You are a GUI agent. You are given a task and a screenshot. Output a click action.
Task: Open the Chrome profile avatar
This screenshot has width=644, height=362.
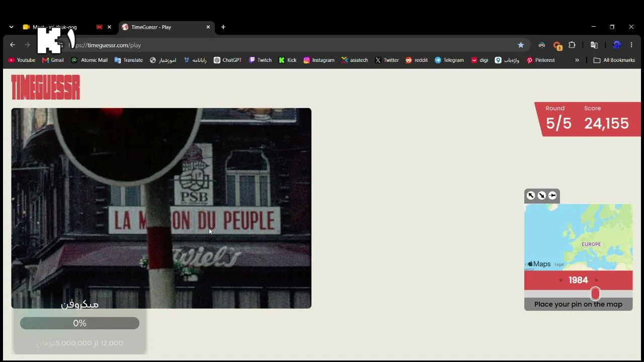[617, 45]
